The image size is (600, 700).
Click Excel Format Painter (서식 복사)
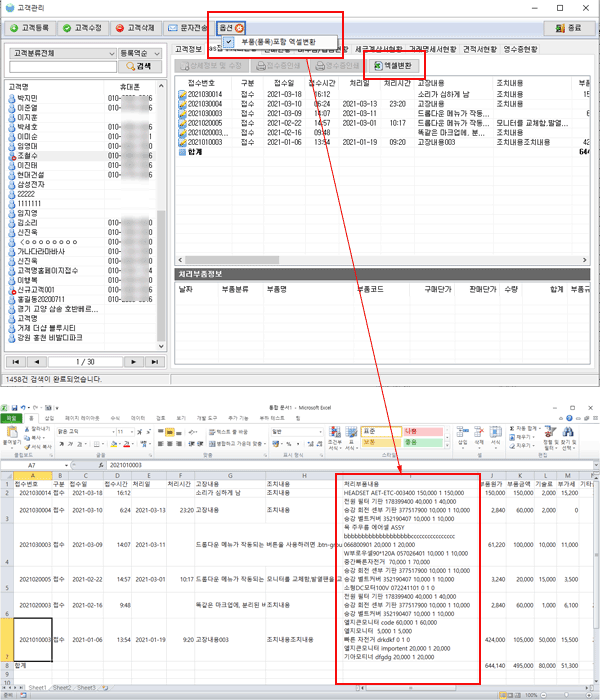(x=38, y=447)
